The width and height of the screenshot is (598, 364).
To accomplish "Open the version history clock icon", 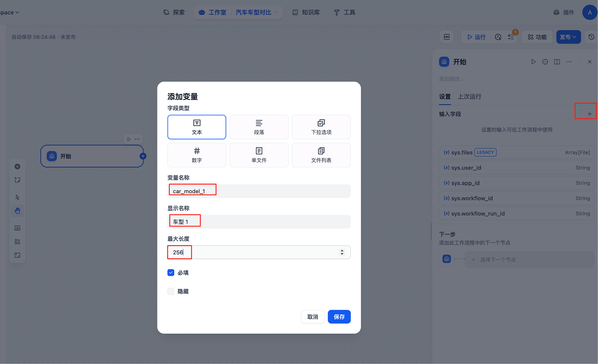I will point(591,37).
